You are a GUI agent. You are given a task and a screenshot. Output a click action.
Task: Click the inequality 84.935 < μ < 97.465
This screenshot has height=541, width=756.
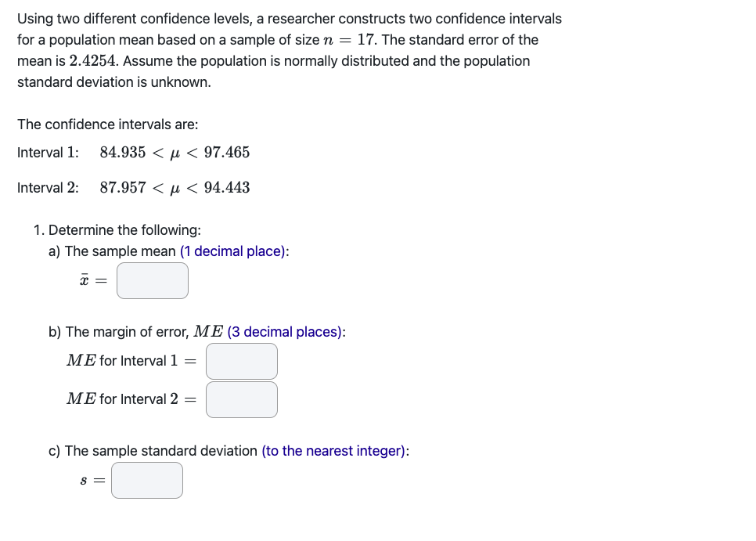175,152
